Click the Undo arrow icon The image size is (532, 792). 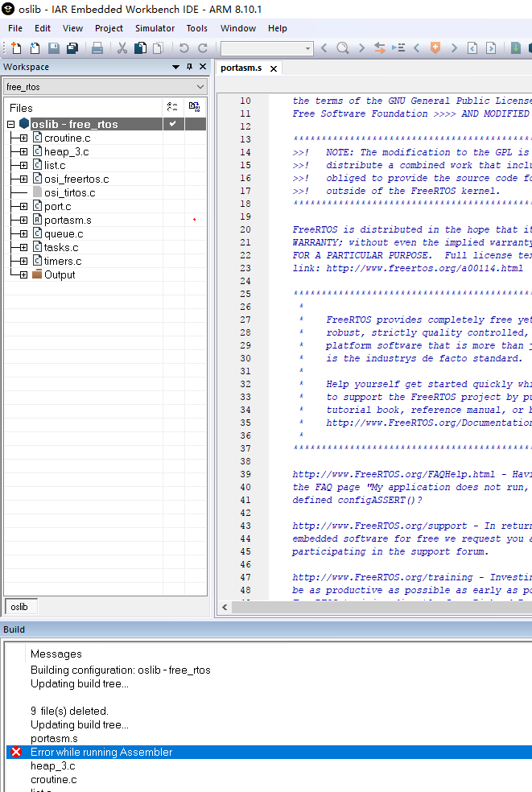[x=184, y=48]
